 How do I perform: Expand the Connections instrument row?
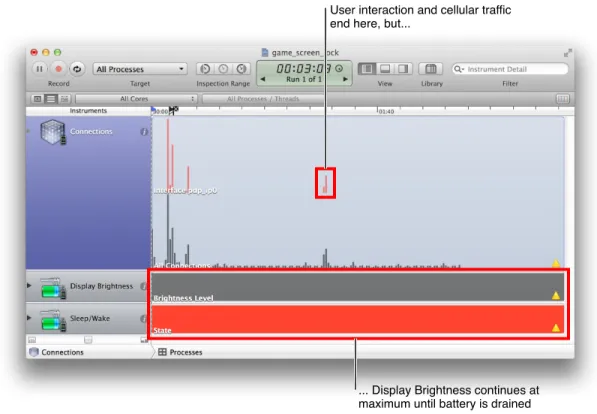pyautogui.click(x=29, y=131)
